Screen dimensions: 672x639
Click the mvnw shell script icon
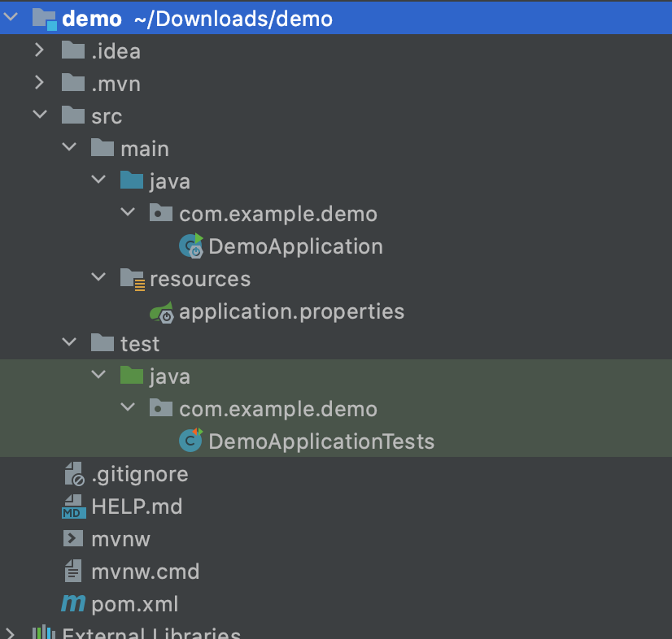point(73,538)
